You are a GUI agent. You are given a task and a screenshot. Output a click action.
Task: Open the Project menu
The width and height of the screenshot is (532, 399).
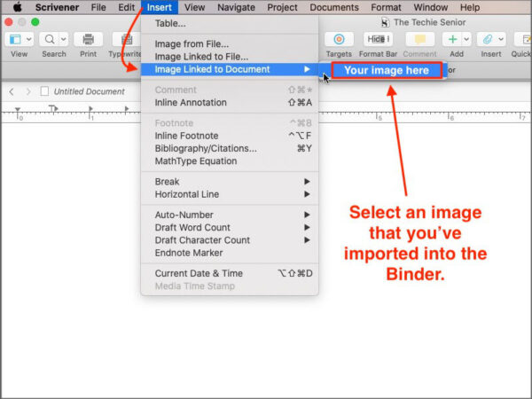[x=282, y=7]
